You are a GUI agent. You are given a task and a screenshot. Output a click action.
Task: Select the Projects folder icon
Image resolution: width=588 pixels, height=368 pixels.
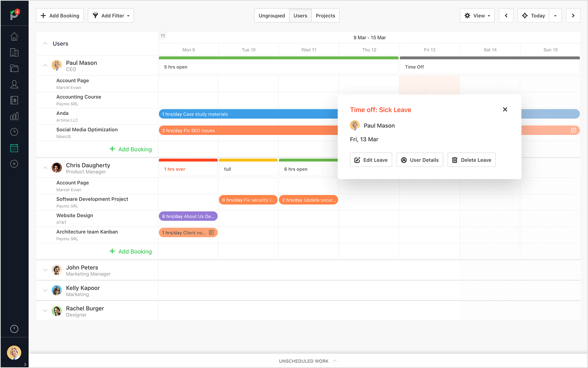[14, 68]
